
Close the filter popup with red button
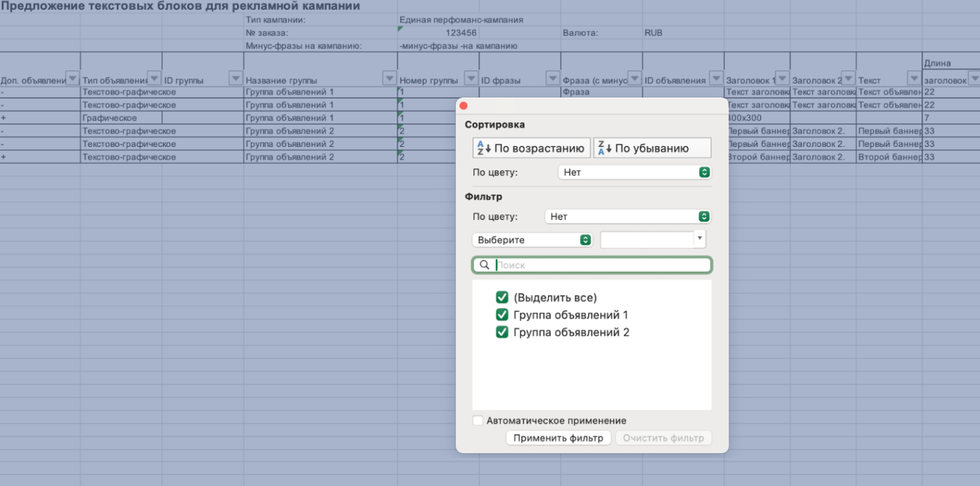click(x=464, y=106)
